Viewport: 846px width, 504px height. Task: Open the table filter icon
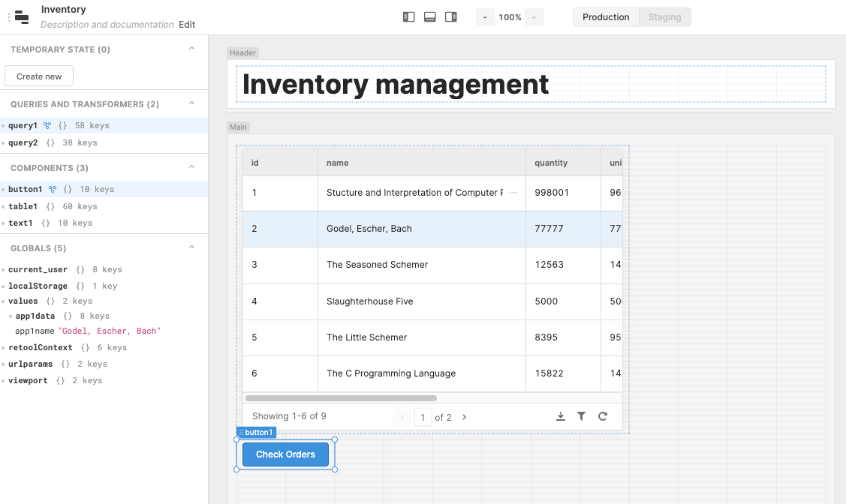point(581,416)
